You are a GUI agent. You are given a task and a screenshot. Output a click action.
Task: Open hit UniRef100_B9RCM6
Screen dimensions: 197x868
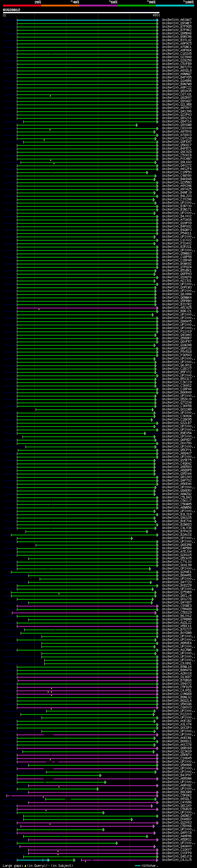(176, 37)
